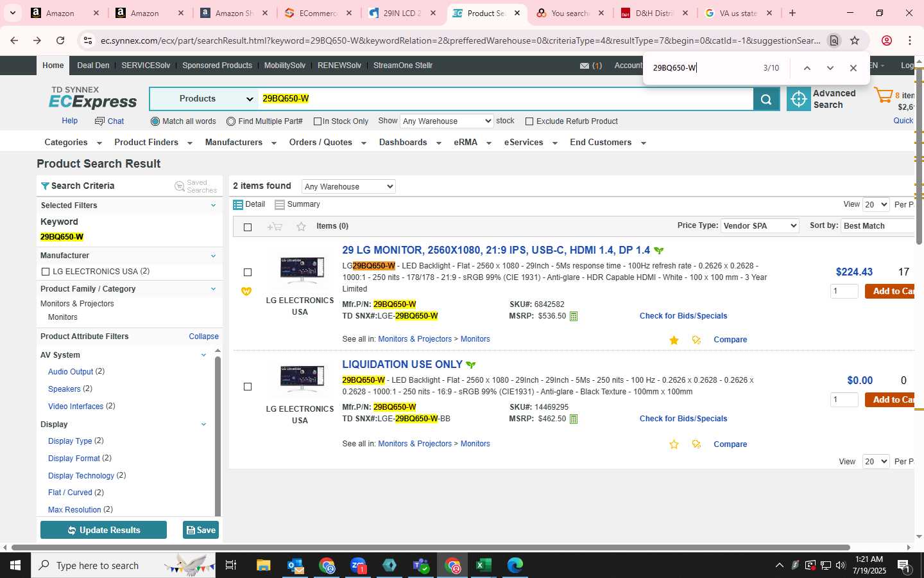Open File Explorer from taskbar

(264, 565)
